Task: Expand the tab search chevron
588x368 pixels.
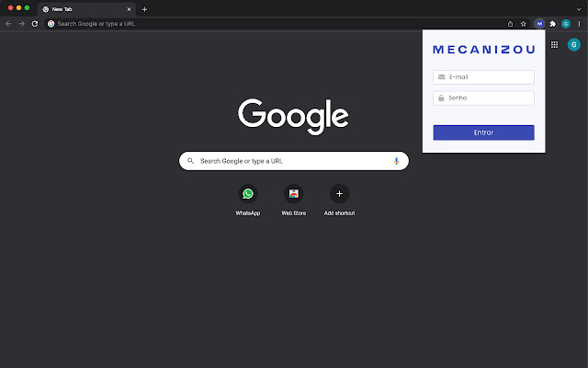Action: 579,9
